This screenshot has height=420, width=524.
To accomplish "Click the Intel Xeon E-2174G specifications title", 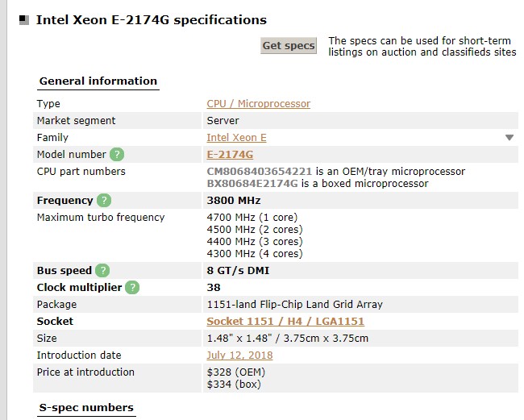I will click(152, 20).
